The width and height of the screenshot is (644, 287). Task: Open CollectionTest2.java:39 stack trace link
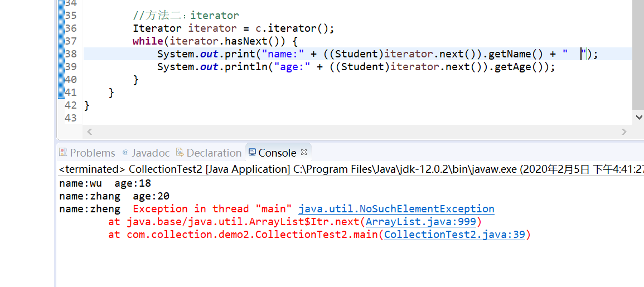pyautogui.click(x=454, y=235)
